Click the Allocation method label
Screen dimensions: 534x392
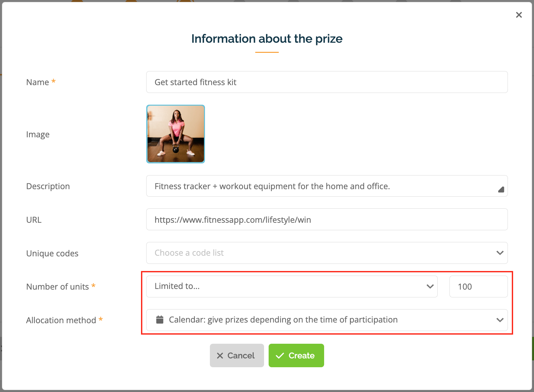[x=61, y=320]
